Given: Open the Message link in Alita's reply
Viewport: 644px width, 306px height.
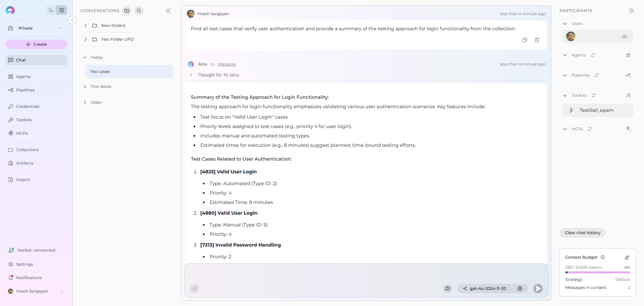Looking at the screenshot, I should (227, 64).
